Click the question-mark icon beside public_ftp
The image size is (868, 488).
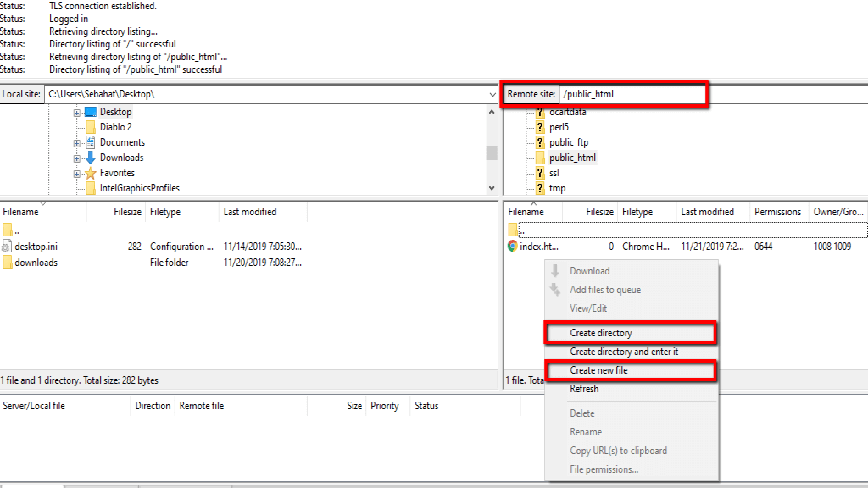point(540,142)
